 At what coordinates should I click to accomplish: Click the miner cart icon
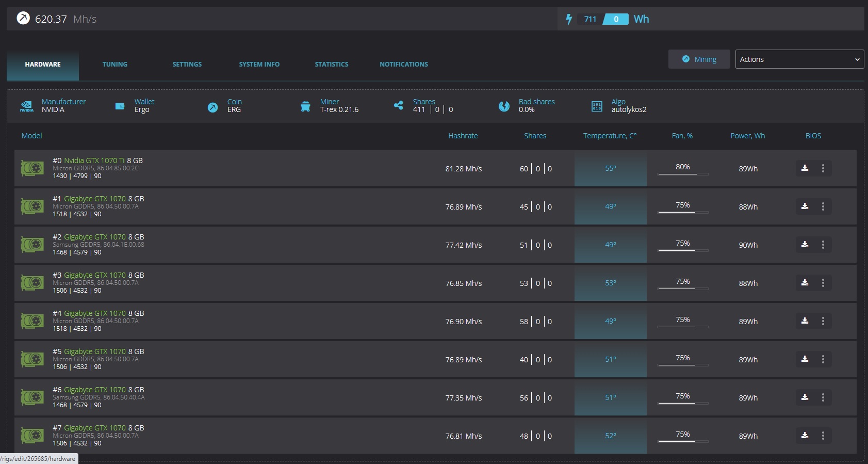[x=305, y=106]
